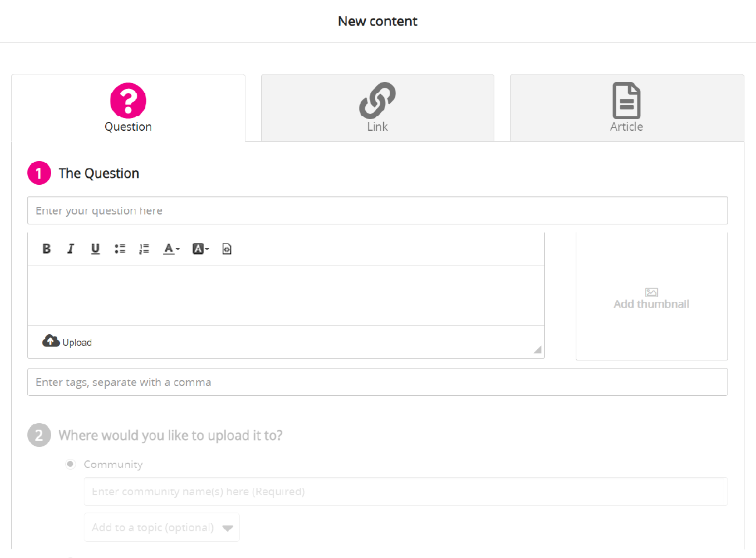This screenshot has width=756, height=558.
Task: Click in the question title field
Action: click(x=377, y=210)
